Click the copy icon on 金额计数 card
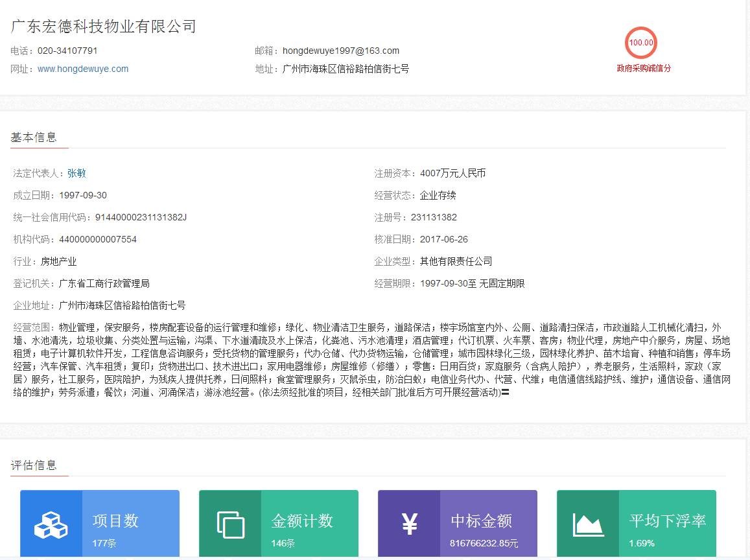 [231, 524]
